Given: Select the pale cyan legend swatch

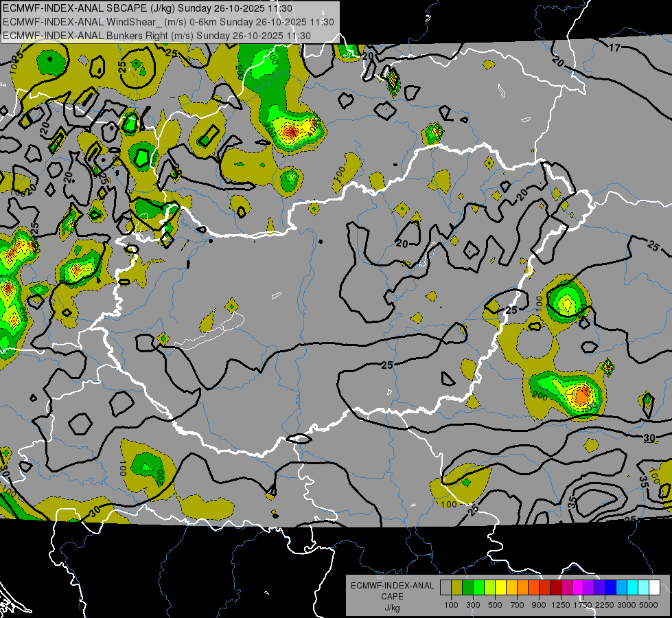Looking at the screenshot, I should (x=644, y=588).
